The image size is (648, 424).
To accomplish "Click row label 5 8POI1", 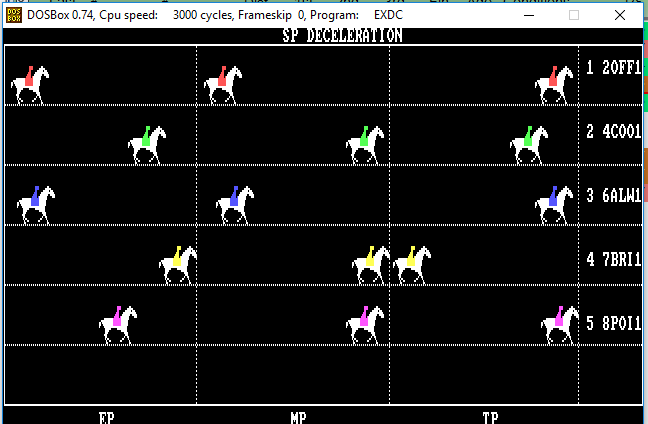I will [613, 324].
